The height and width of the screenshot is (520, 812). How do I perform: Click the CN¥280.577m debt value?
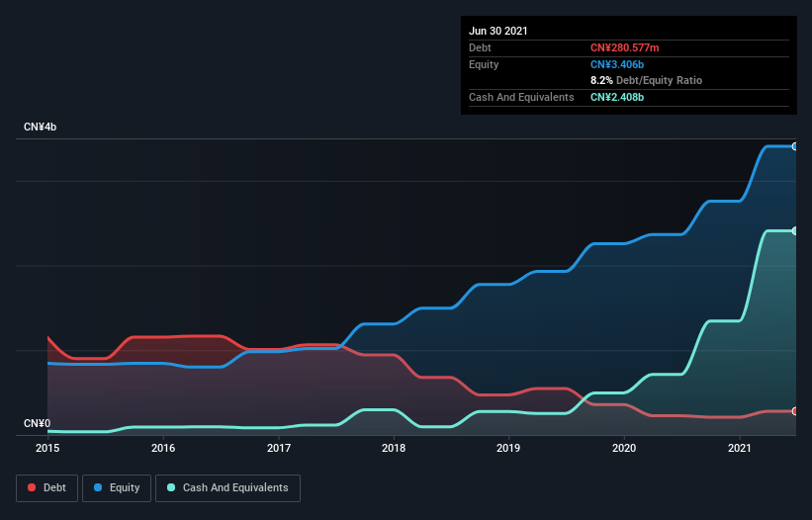(624, 47)
